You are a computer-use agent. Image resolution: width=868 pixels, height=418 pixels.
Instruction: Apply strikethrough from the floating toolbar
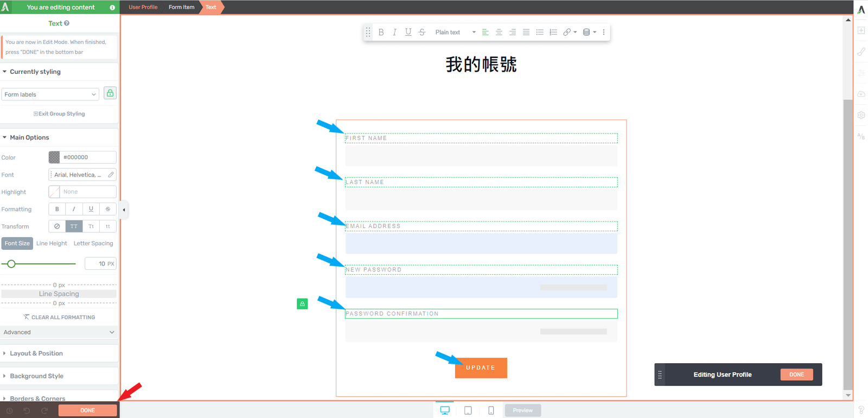[422, 32]
